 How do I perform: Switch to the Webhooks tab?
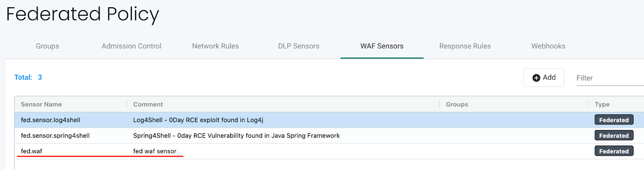pyautogui.click(x=548, y=46)
